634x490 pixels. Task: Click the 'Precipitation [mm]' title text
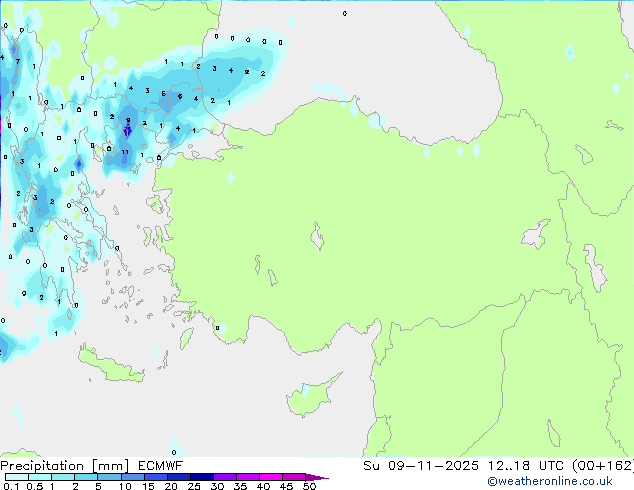point(65,466)
